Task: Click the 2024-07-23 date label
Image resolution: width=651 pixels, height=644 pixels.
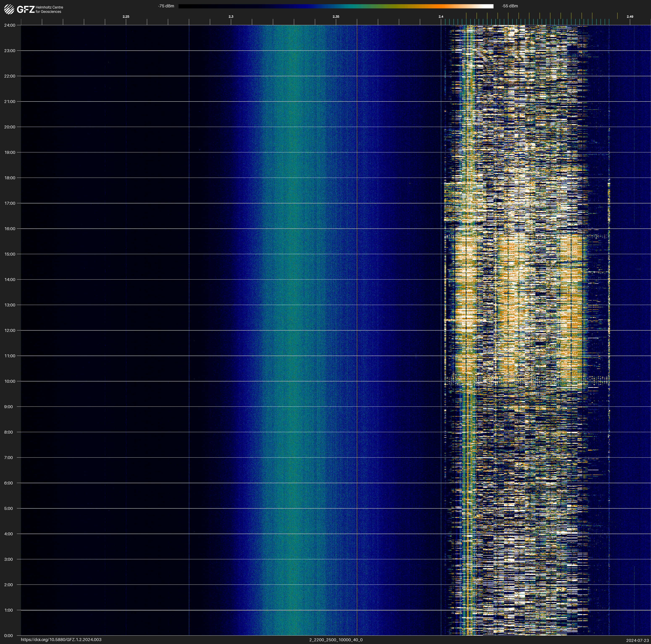Action: [637, 640]
